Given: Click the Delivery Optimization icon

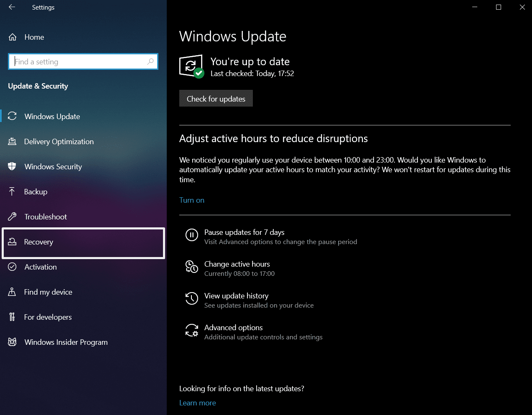Looking at the screenshot, I should 12,141.
